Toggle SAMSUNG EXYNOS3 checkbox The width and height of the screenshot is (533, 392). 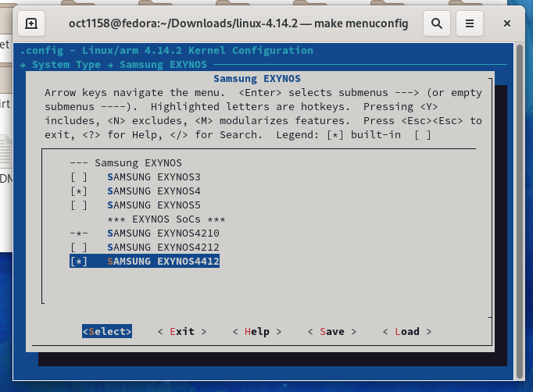pos(78,177)
